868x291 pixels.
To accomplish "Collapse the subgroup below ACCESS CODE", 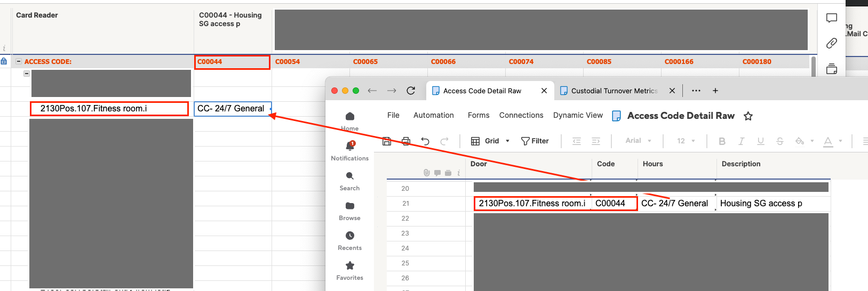I will click(26, 74).
